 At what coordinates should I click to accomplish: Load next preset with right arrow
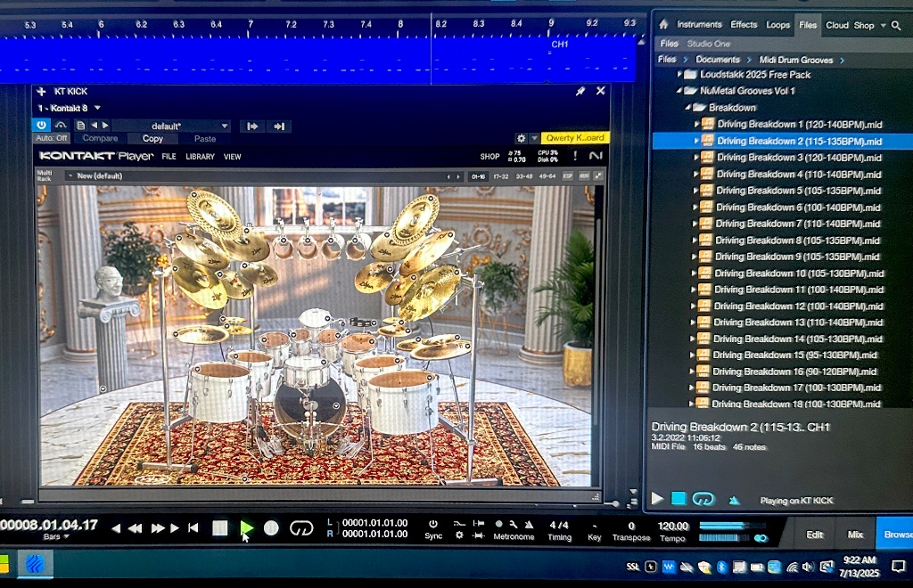pos(105,126)
